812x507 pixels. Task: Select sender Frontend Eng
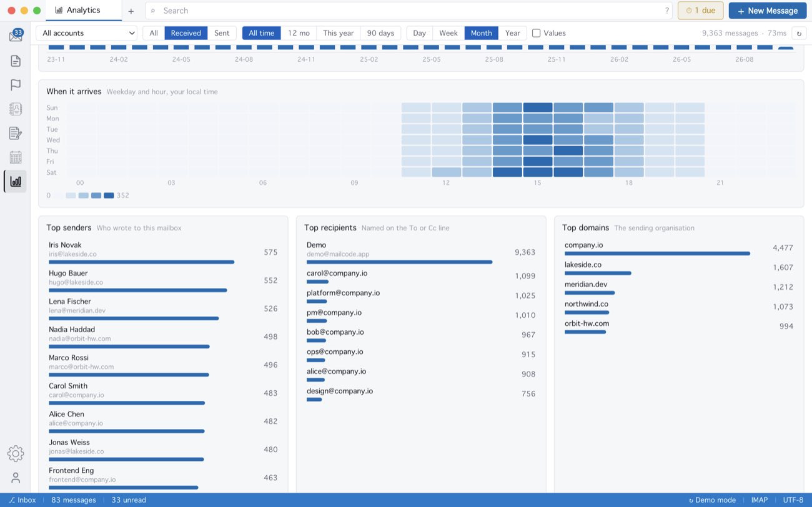163,478
